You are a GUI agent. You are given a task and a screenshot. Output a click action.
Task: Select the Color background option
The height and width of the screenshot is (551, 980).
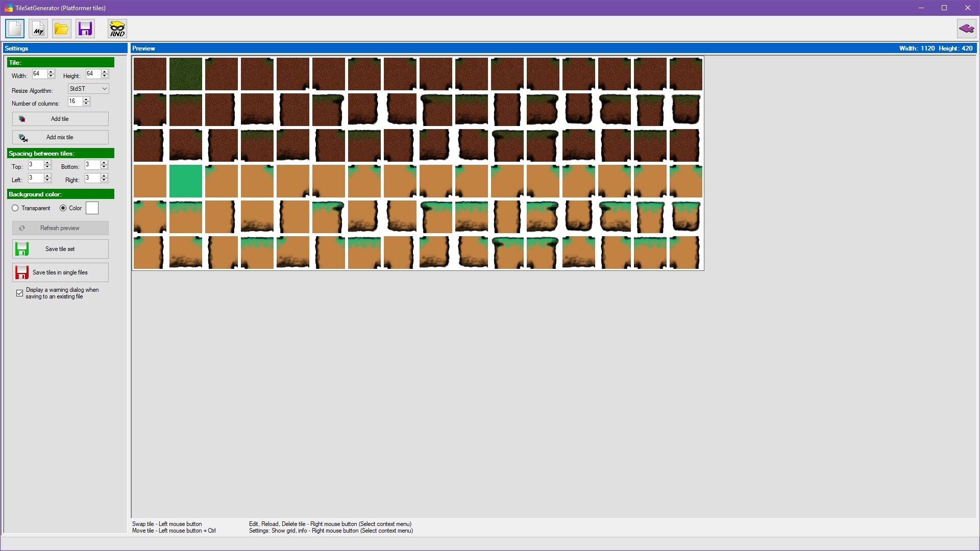(x=63, y=208)
